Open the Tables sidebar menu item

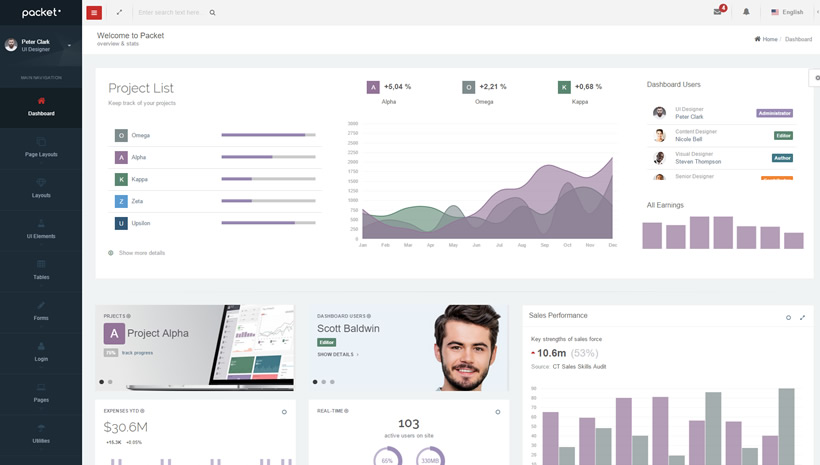pos(41,270)
